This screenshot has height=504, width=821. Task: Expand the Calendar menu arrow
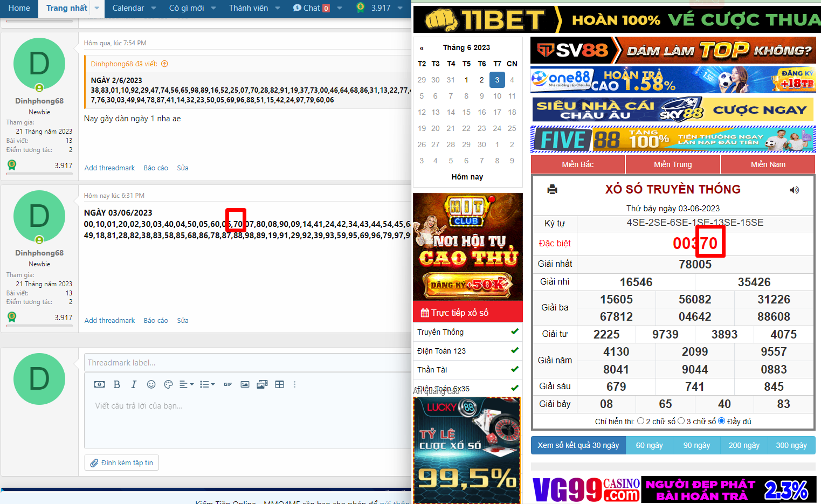coord(154,8)
